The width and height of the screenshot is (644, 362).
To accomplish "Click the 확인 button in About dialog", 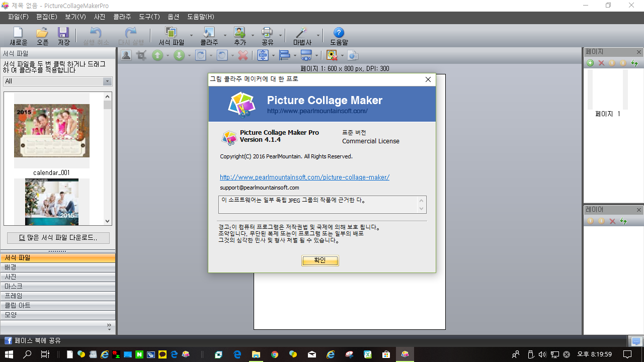I will [320, 260].
